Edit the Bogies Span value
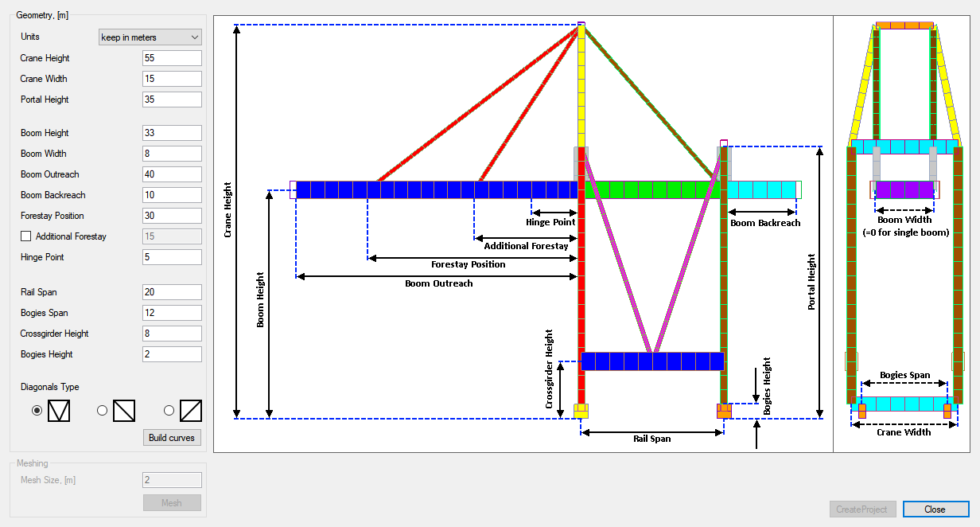This screenshot has width=980, height=527. click(x=172, y=312)
